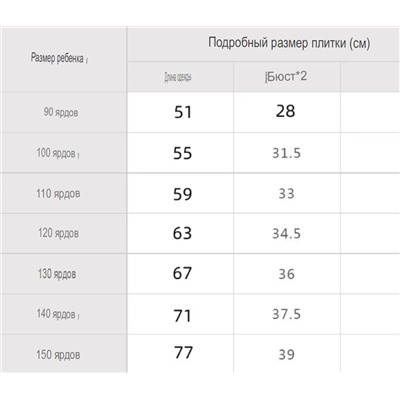This screenshot has height=400, width=400.
Task: Click the small clothing length column header
Action: 178,77
